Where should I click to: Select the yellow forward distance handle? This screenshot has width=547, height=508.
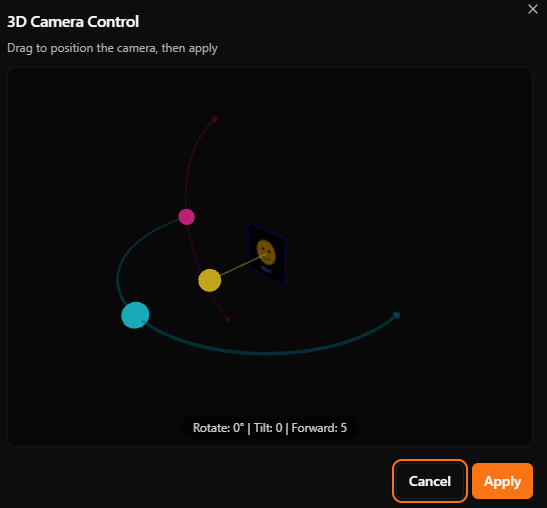[210, 280]
